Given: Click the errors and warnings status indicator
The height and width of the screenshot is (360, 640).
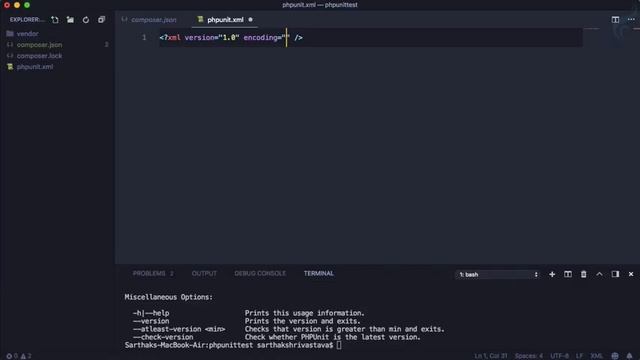Looking at the screenshot, I should pyautogui.click(x=19, y=356).
